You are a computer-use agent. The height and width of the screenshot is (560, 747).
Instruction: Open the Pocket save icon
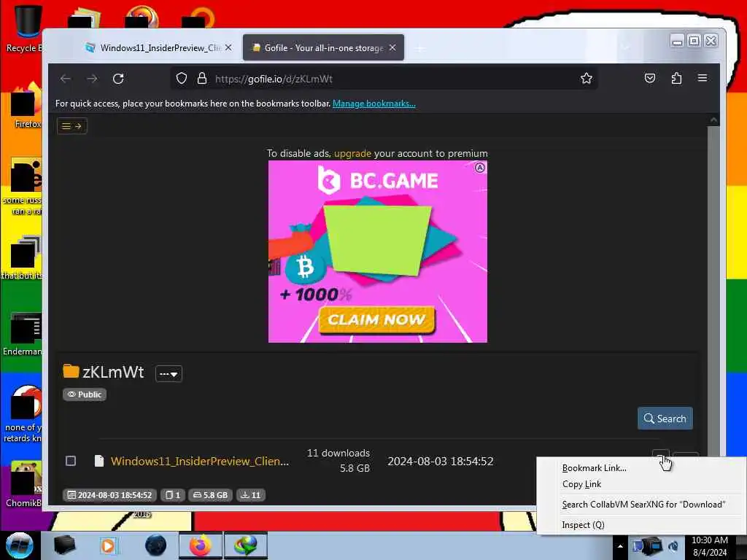[650, 78]
